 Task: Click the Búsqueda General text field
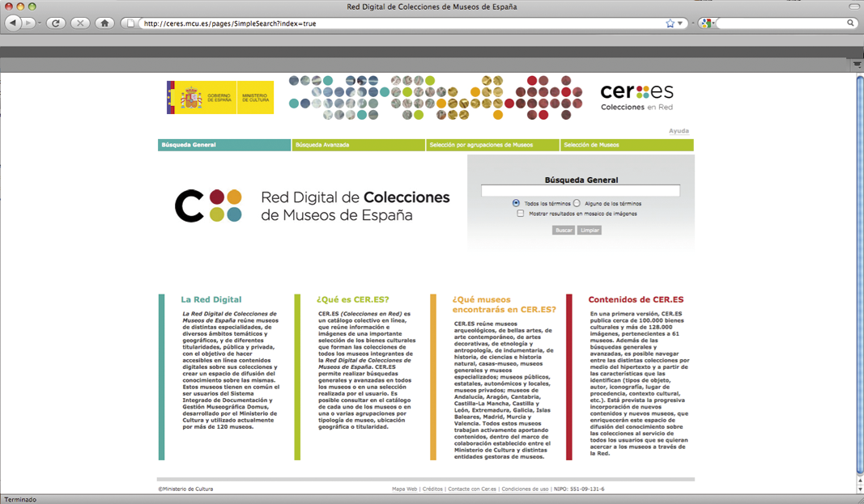click(581, 191)
